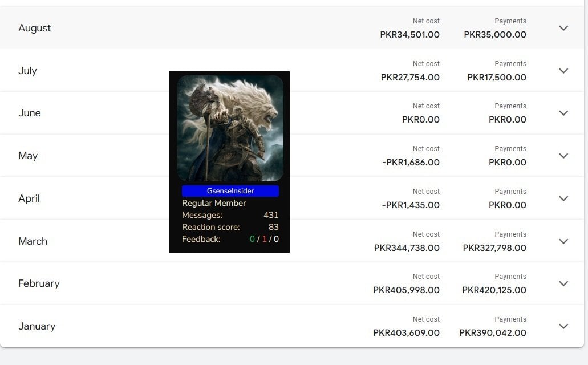The height and width of the screenshot is (365, 588).
Task: Expand the January billing row chevron
Action: point(563,326)
